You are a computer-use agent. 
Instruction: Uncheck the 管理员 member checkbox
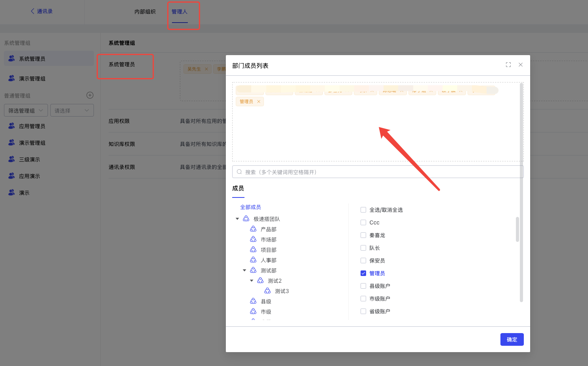click(x=363, y=273)
